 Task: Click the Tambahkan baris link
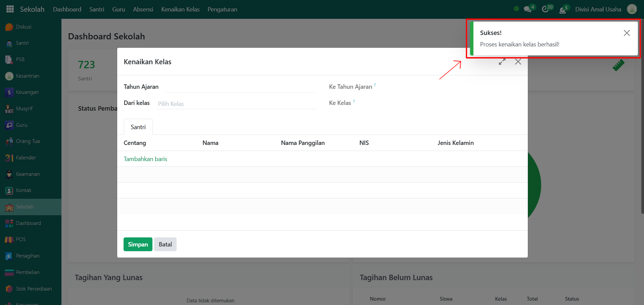(x=145, y=159)
